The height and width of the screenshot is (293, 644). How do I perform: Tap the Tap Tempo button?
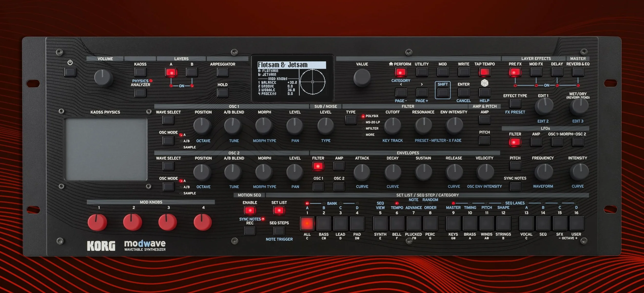[484, 72]
